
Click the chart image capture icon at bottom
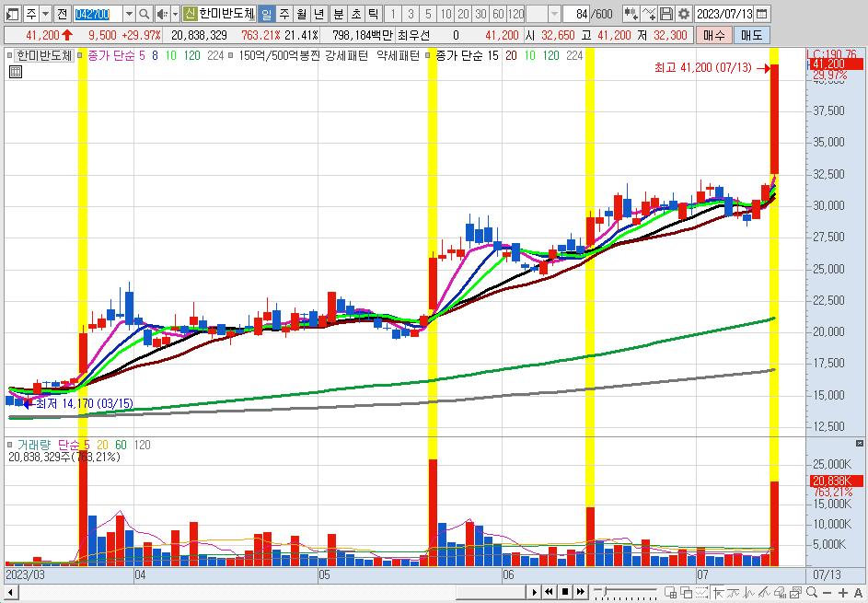tap(796, 592)
